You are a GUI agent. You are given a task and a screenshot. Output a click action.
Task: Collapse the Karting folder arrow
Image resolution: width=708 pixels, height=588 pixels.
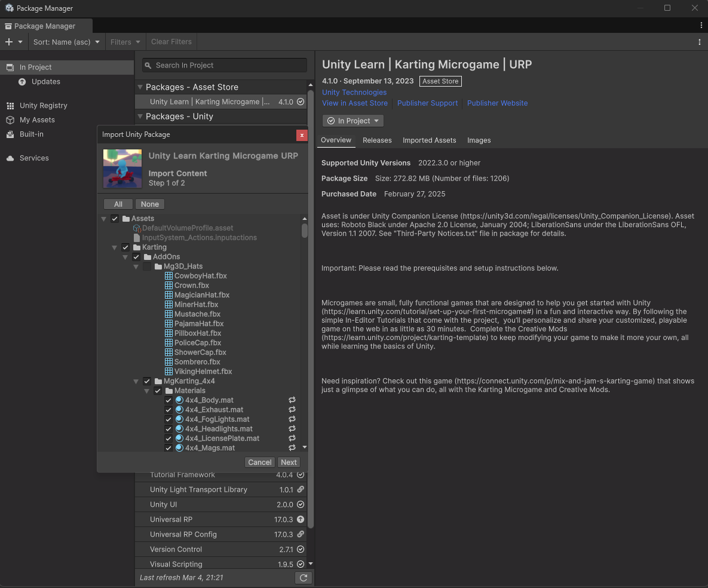pyautogui.click(x=115, y=247)
